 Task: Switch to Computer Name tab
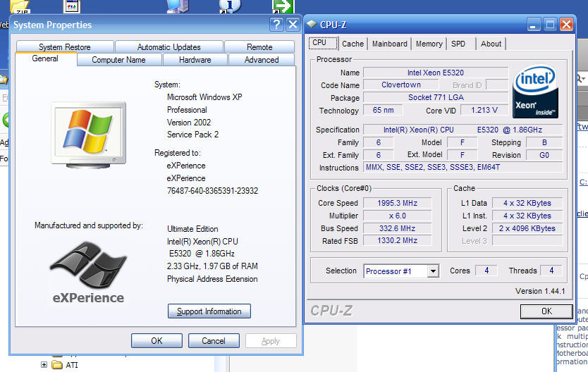click(x=119, y=60)
